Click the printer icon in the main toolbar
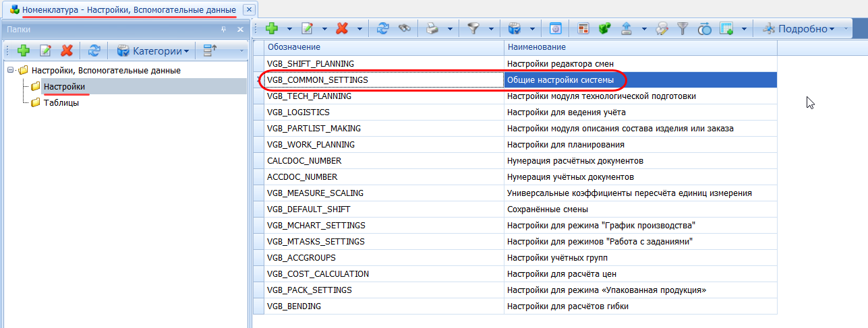The image size is (868, 328). pyautogui.click(x=432, y=29)
